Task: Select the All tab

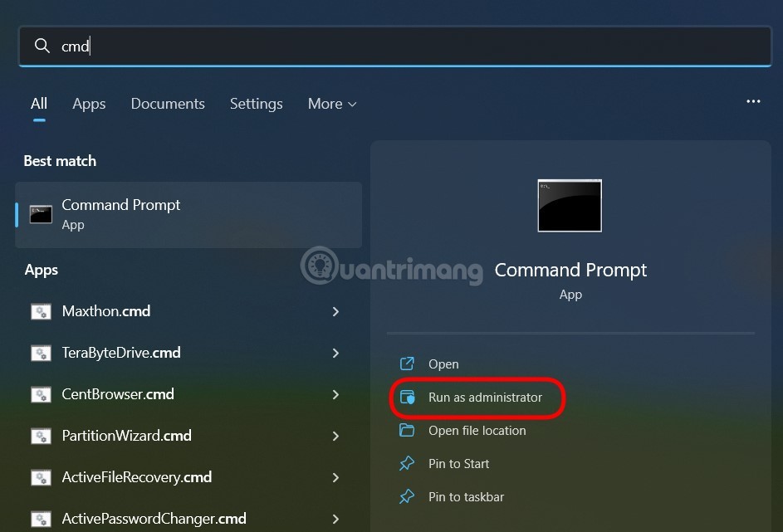Action: click(39, 104)
